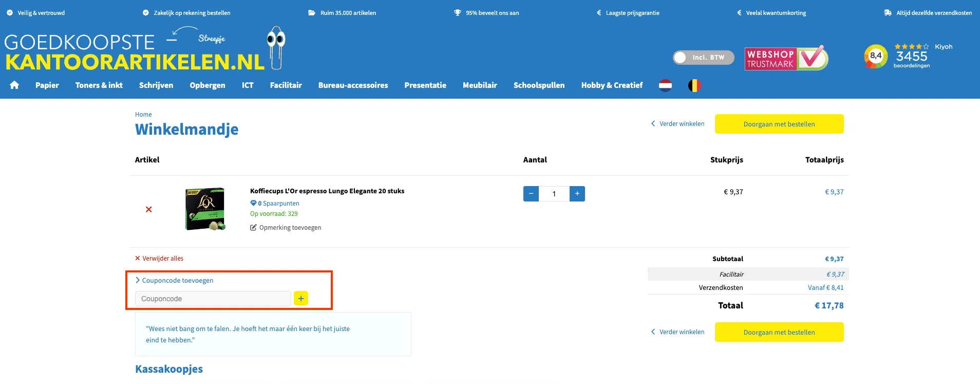
Task: Increase quantity with the plus button
Action: [x=577, y=194]
